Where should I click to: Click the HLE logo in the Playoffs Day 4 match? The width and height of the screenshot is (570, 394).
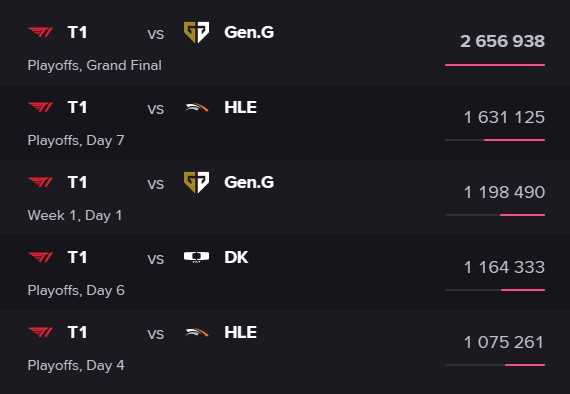(196, 333)
